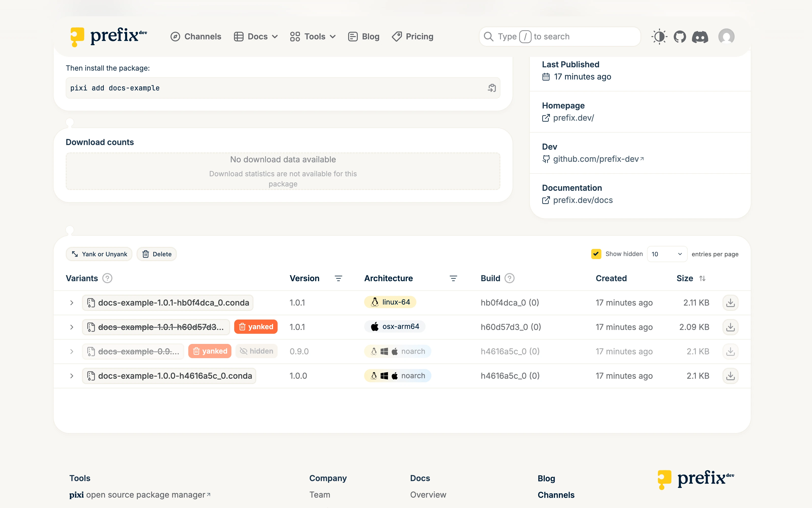
Task: Click the Variants help question icon
Action: click(x=107, y=278)
